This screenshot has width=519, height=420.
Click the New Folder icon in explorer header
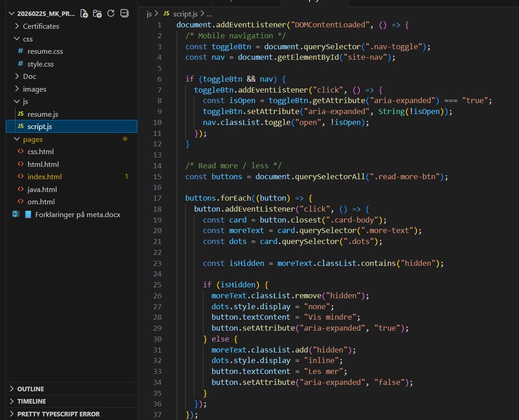click(97, 14)
